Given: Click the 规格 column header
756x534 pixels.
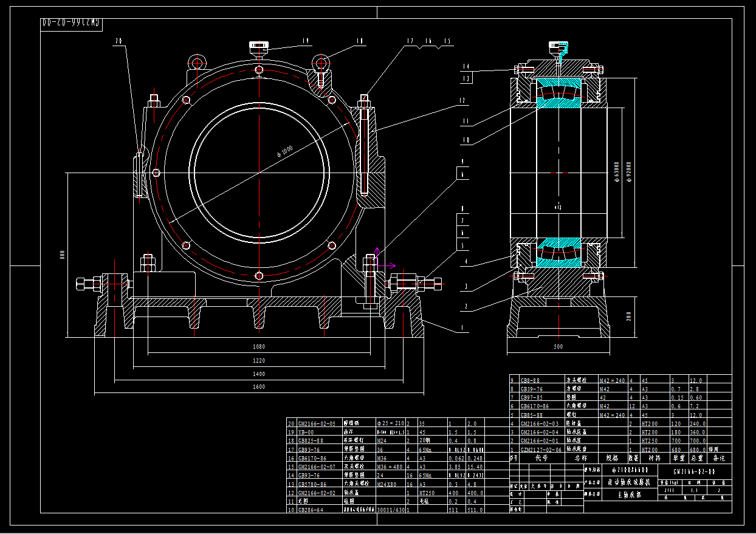Looking at the screenshot, I should [x=611, y=458].
